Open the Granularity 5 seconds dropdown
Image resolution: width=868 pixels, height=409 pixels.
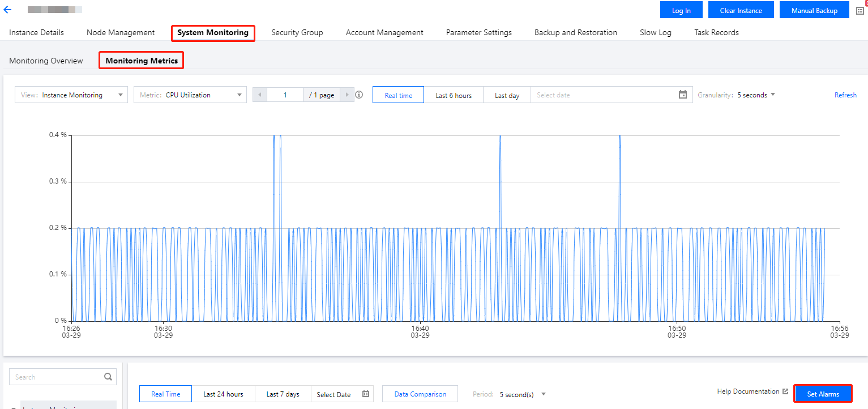[x=756, y=95]
